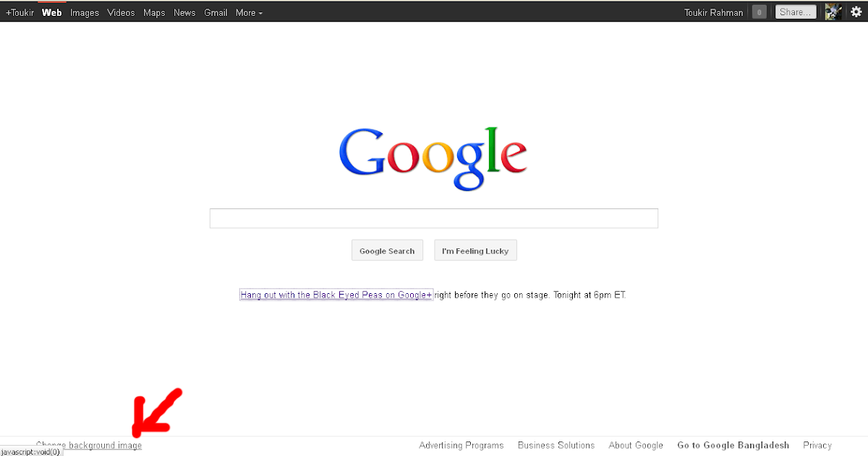Switch to the Images tab

(x=85, y=12)
